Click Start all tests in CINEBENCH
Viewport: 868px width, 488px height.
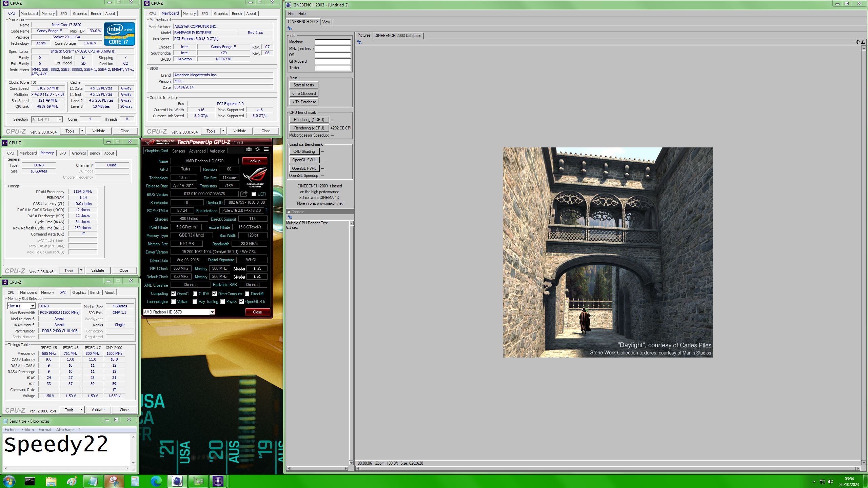pyautogui.click(x=304, y=85)
